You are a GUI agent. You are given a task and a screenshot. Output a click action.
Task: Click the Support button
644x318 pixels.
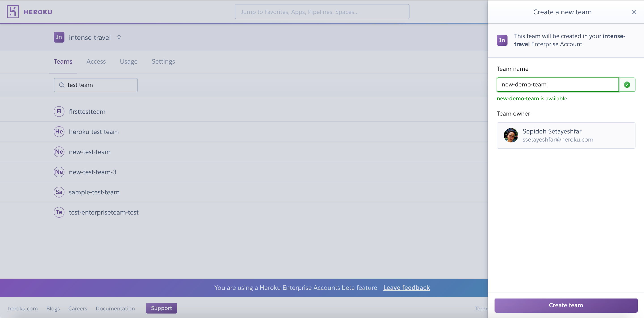[x=162, y=308]
